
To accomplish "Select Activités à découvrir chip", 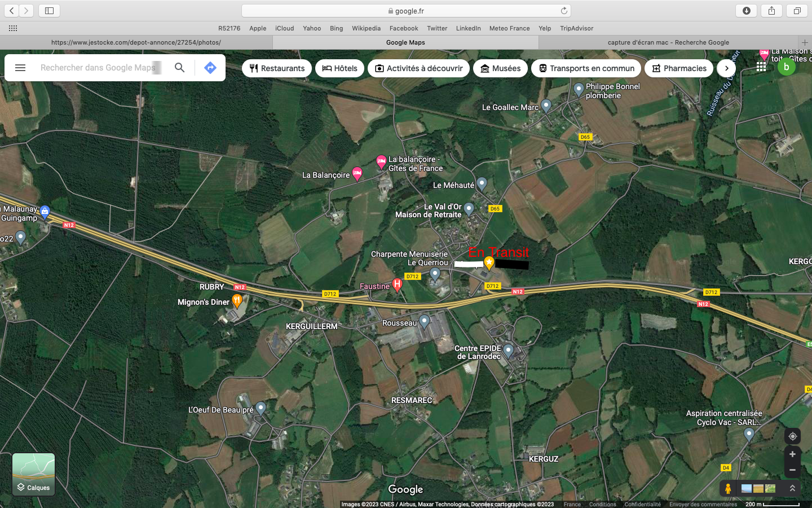I will coord(418,68).
